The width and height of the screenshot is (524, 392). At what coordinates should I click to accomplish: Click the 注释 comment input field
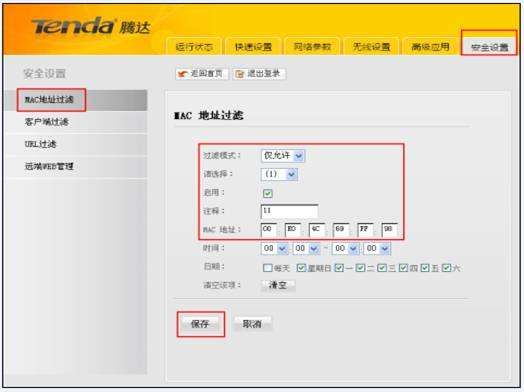click(289, 211)
